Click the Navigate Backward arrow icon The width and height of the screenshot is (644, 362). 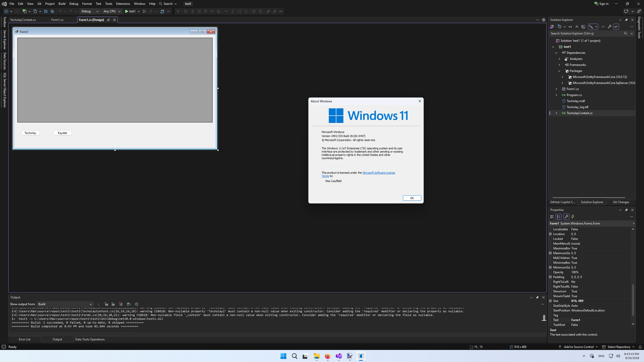[x=6, y=11]
